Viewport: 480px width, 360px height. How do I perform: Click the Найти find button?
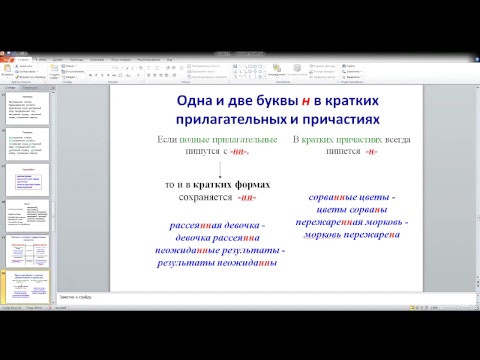click(349, 66)
